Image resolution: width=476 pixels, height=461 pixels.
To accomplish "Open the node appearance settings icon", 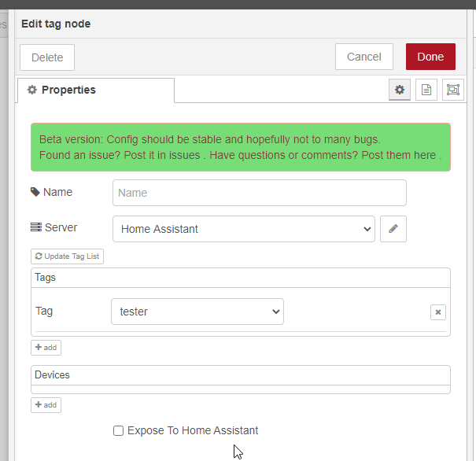I will 453,90.
